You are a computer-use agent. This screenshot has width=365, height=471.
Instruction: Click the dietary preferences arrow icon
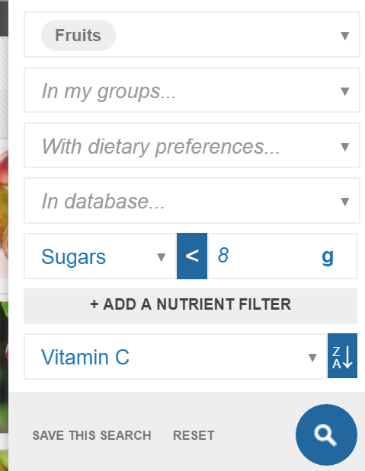coord(345,147)
